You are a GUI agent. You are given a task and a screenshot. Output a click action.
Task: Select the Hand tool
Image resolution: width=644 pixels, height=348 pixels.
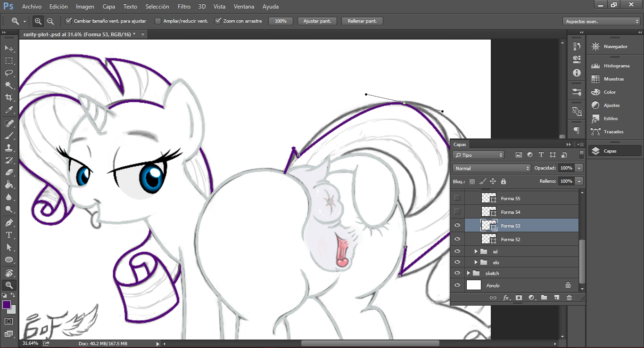[x=9, y=273]
